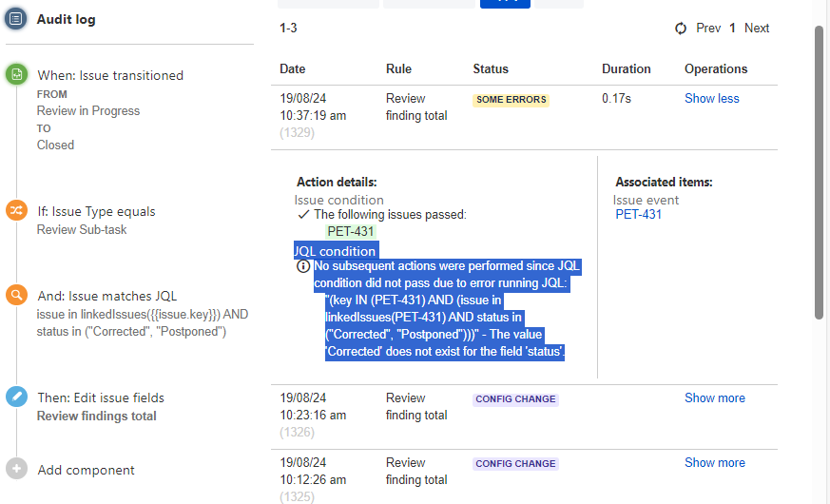Image resolution: width=830 pixels, height=504 pixels.
Task: Expand 10:12:26 am entry with Show more
Action: (715, 463)
